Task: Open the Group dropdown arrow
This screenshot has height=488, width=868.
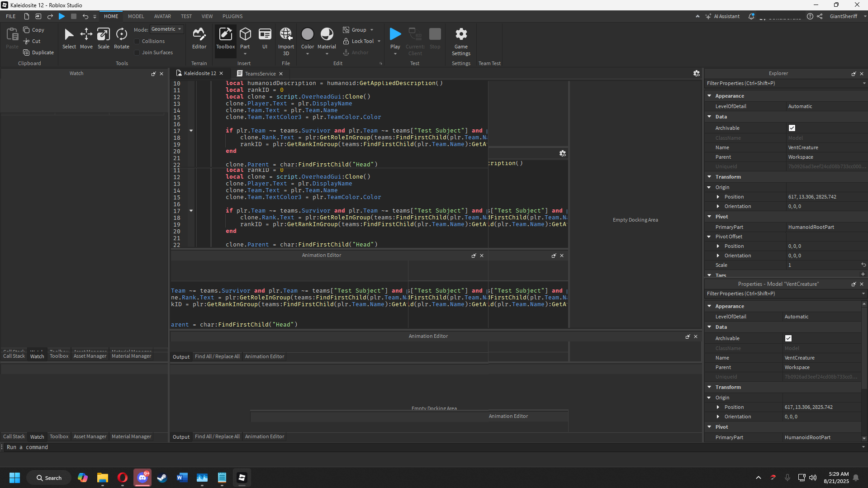Action: pos(372,30)
